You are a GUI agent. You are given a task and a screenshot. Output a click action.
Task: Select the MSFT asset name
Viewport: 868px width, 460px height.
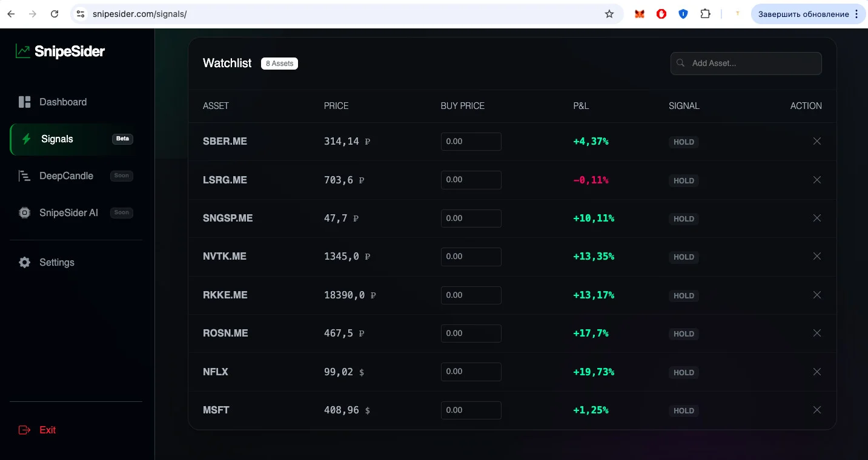[x=216, y=410]
